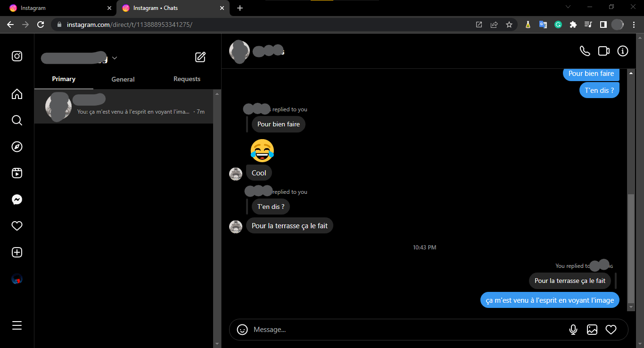
Task: Click the Message input field
Action: pyautogui.click(x=405, y=330)
